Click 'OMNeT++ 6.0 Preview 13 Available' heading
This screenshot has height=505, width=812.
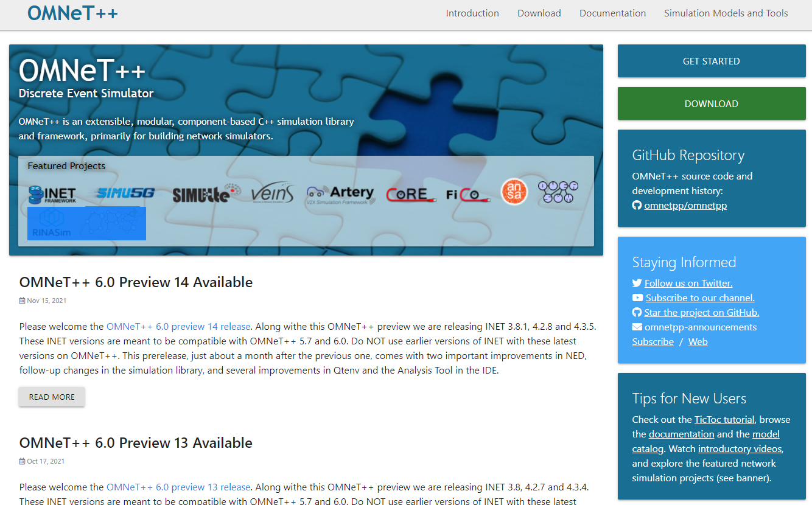(x=136, y=443)
